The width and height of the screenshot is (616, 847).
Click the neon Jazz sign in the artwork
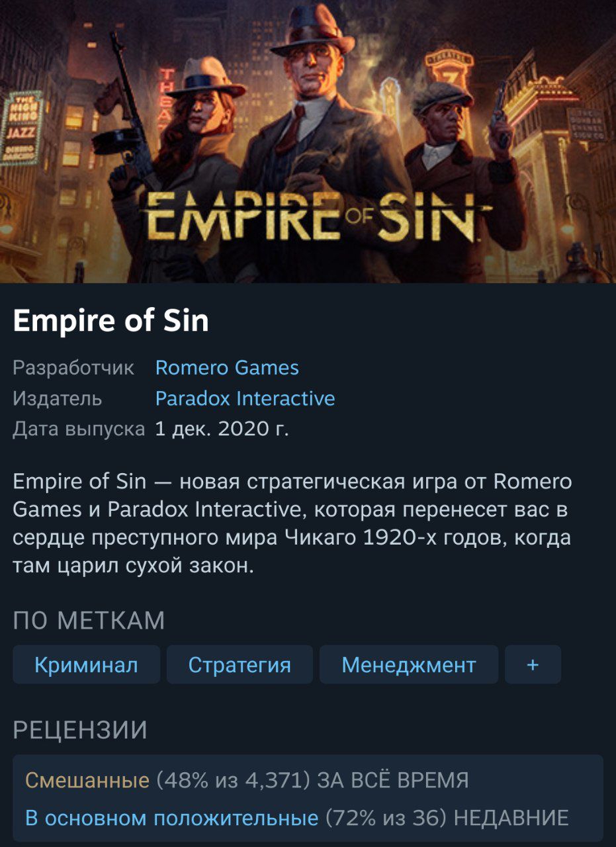[x=22, y=125]
